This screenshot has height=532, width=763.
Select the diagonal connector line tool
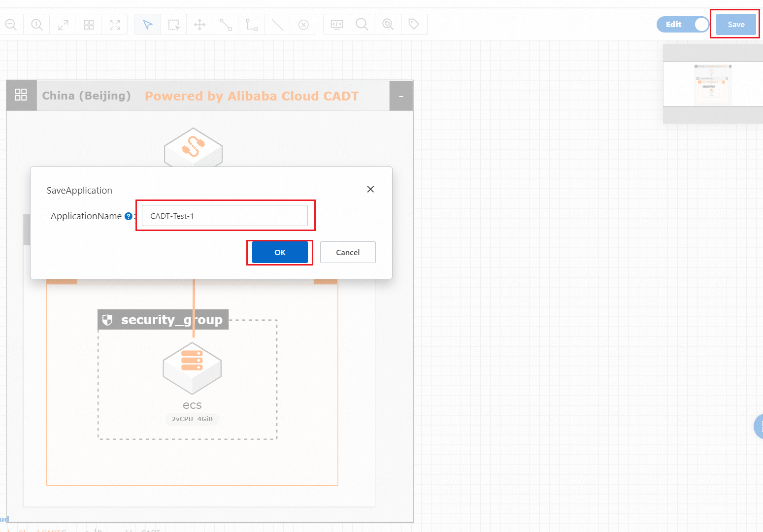tap(226, 25)
